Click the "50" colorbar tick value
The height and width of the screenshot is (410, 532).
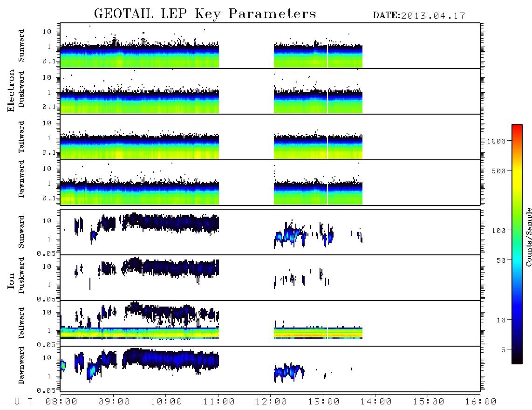[x=501, y=260]
